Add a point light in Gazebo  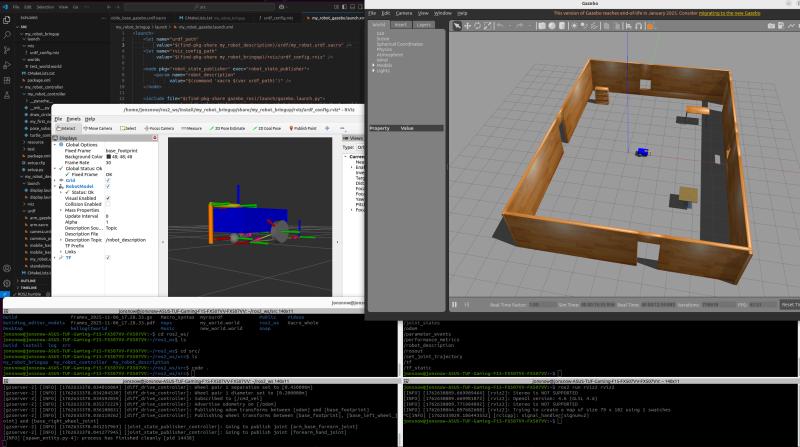574,26
